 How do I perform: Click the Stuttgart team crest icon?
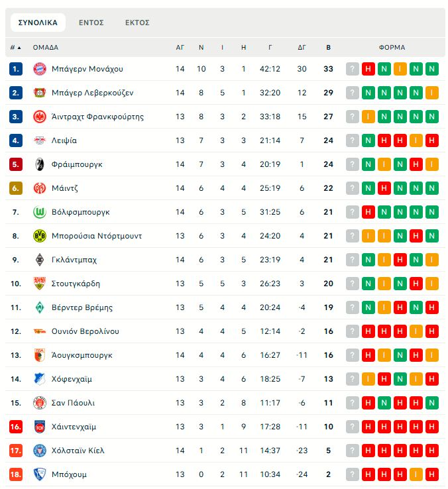39,284
